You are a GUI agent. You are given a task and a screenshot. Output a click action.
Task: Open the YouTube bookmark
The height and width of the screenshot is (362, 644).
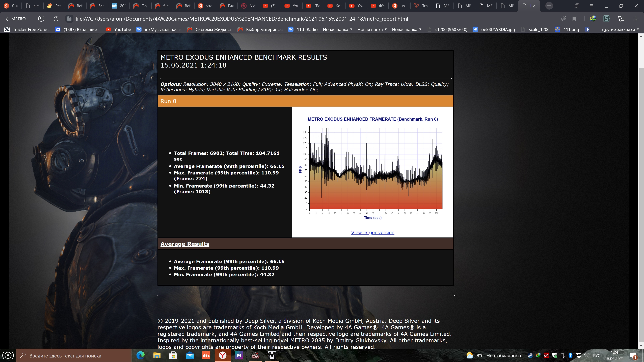coord(119,29)
